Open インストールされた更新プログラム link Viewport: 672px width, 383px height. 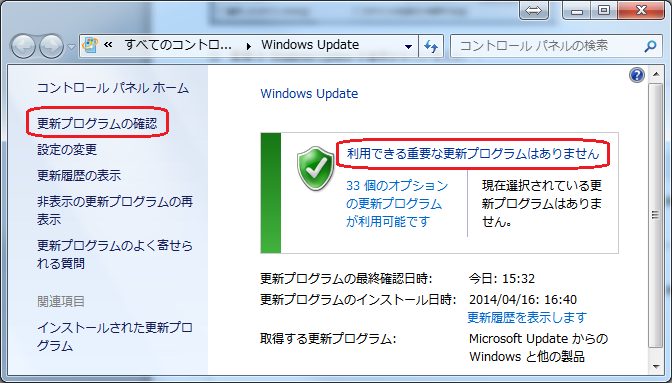point(115,336)
